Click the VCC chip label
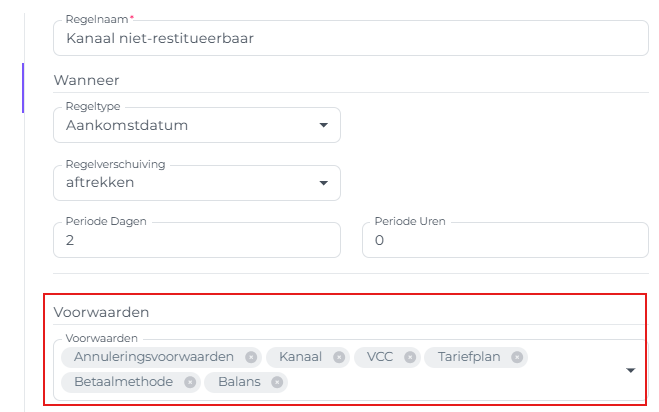 pyautogui.click(x=380, y=357)
